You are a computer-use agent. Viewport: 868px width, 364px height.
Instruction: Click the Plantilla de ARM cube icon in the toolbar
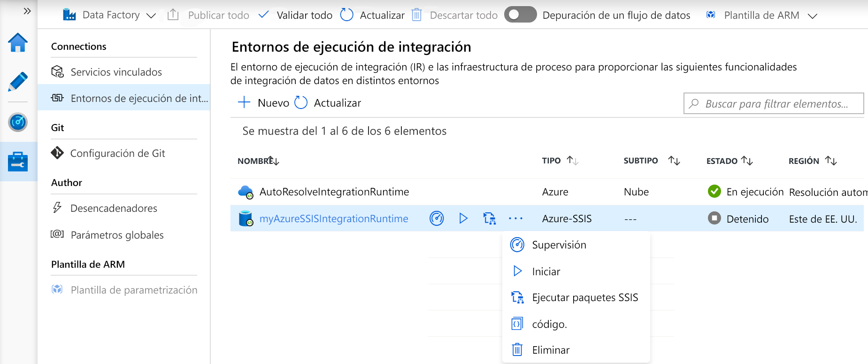click(711, 15)
